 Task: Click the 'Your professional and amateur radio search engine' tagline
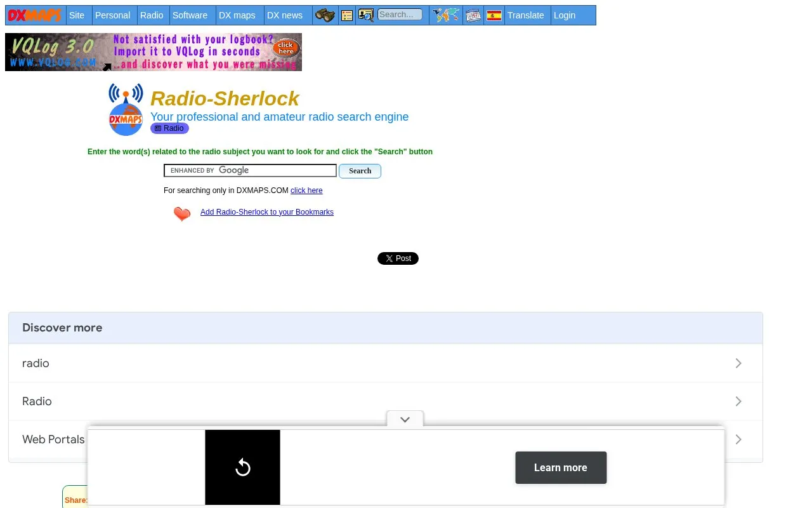coord(279,117)
